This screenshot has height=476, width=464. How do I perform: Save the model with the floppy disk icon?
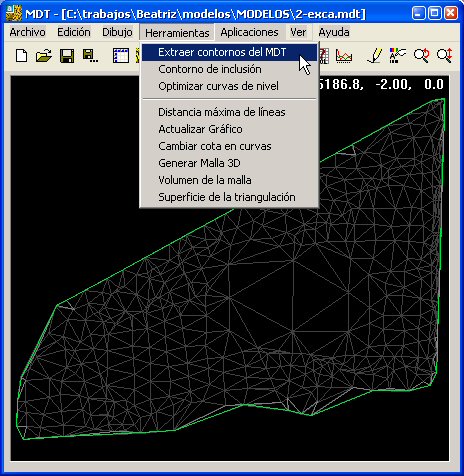pos(67,56)
